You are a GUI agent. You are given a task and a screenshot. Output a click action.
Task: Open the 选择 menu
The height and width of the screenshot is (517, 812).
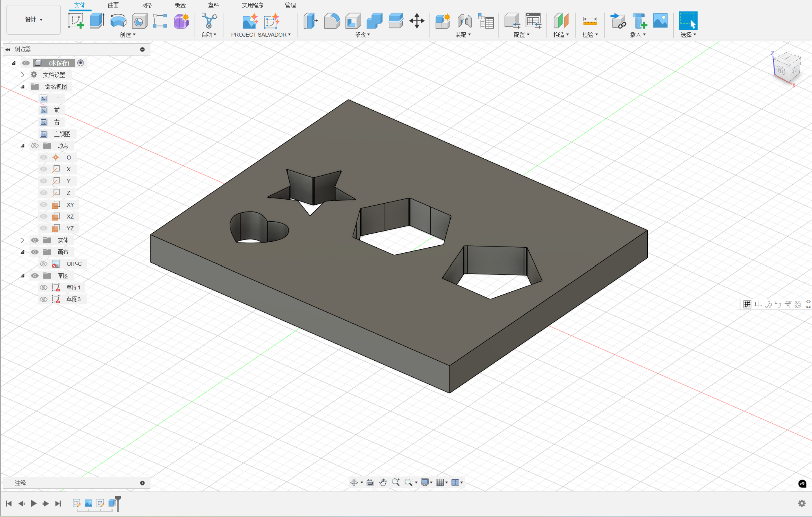pyautogui.click(x=688, y=35)
